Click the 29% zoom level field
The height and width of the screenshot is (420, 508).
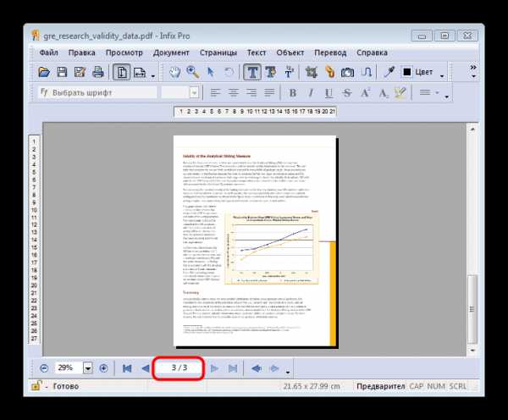coord(69,367)
